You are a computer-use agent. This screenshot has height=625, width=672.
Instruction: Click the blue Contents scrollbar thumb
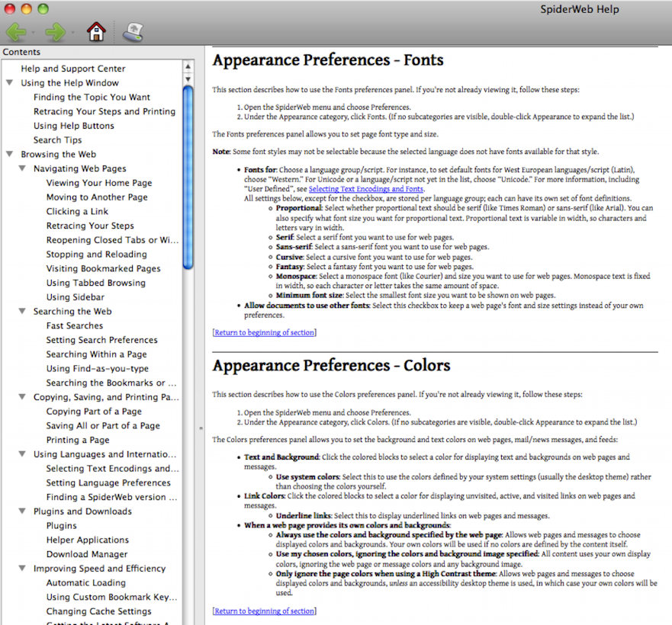coord(188,178)
